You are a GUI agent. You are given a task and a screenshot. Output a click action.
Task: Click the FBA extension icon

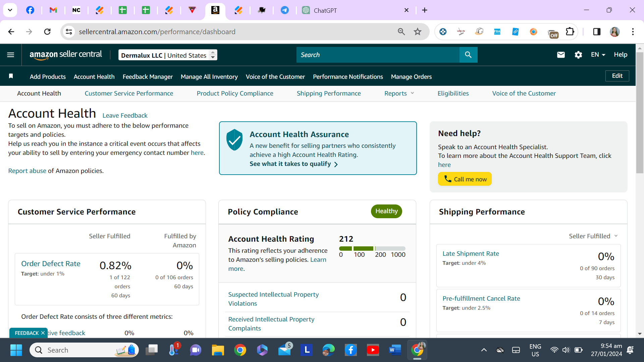497,32
